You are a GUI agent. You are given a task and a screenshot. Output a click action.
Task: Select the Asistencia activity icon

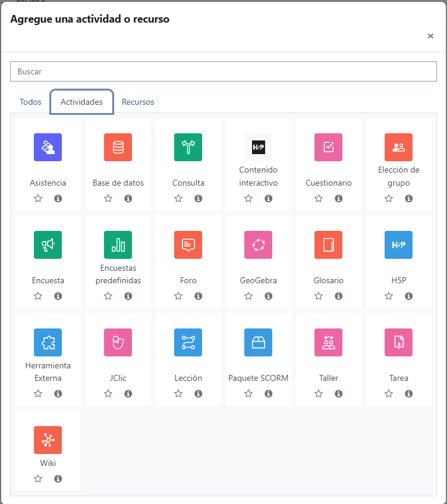[x=48, y=147]
